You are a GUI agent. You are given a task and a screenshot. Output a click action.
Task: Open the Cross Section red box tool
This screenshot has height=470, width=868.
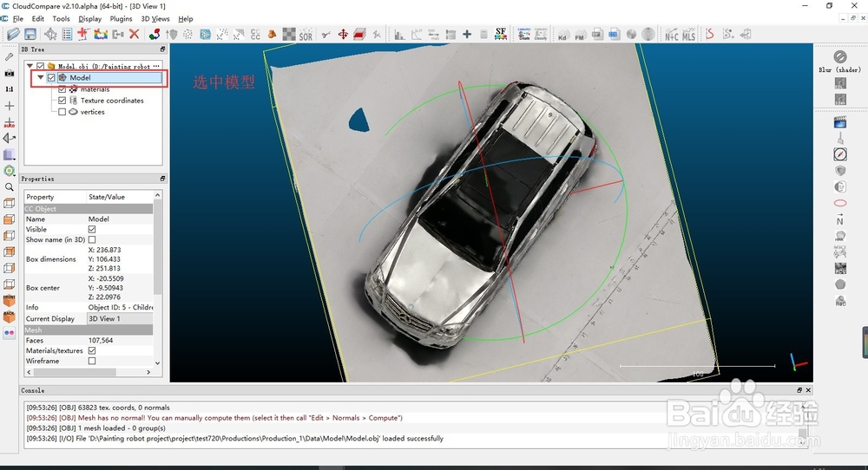pos(360,35)
